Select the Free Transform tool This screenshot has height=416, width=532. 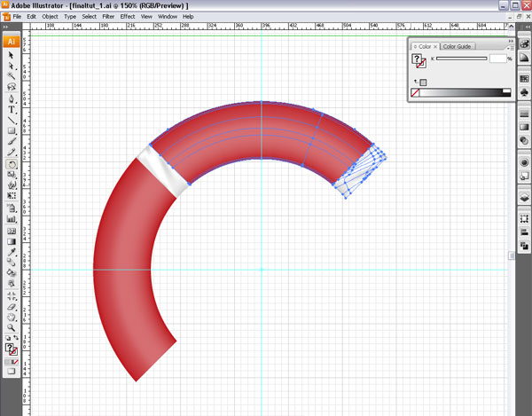(12, 195)
